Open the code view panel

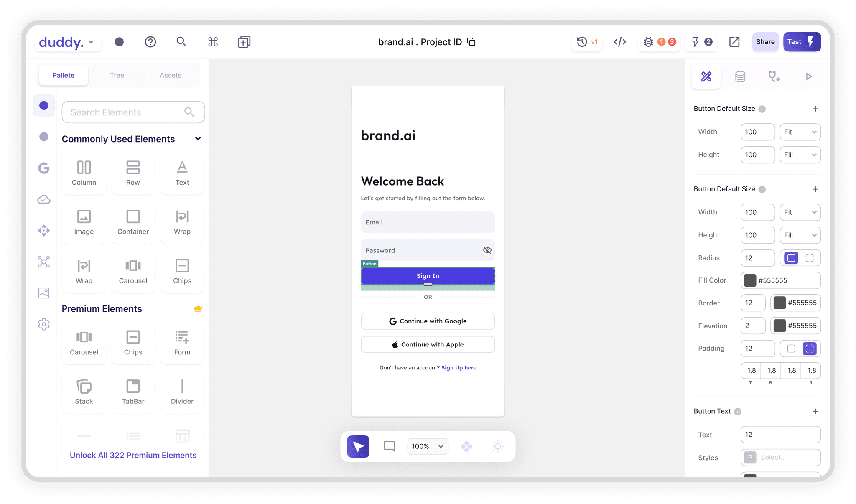coord(620,41)
